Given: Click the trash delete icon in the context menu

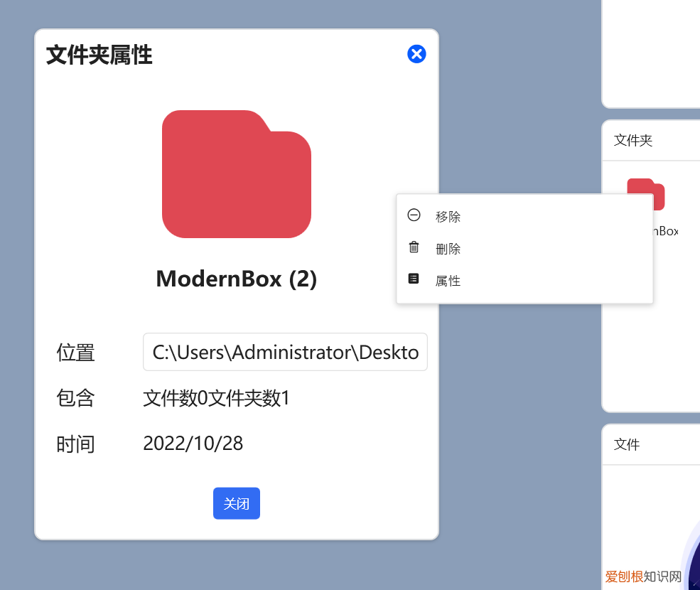Looking at the screenshot, I should coord(413,247).
